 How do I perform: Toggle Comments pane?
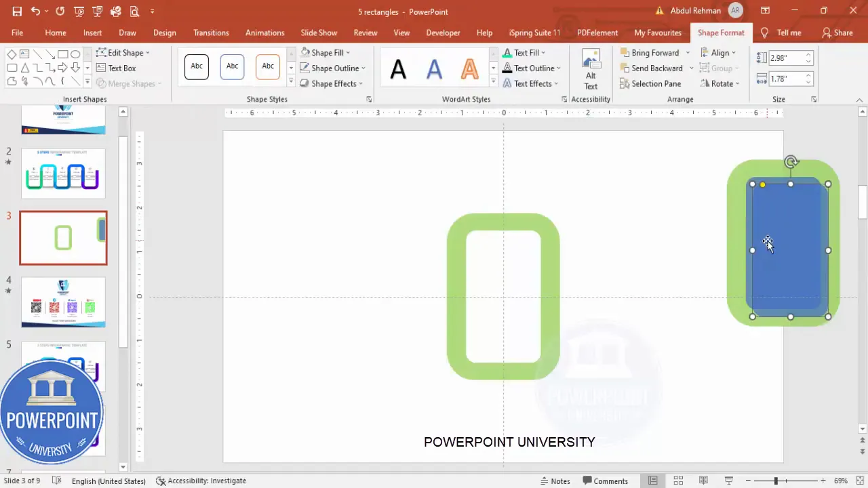(605, 481)
